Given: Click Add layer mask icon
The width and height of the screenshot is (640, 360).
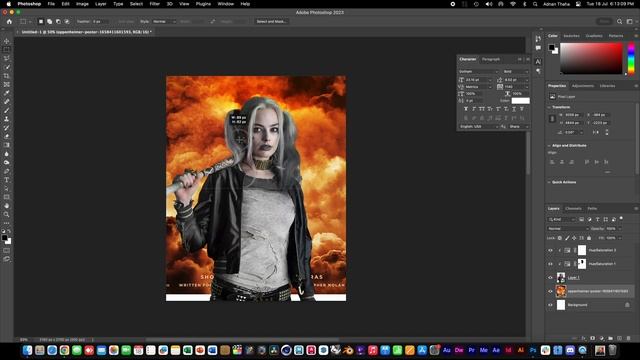Looking at the screenshot, I should [592, 338].
